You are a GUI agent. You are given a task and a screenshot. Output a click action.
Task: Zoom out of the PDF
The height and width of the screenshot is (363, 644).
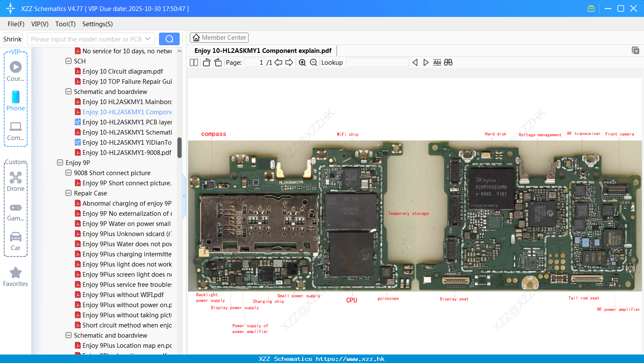tap(313, 63)
